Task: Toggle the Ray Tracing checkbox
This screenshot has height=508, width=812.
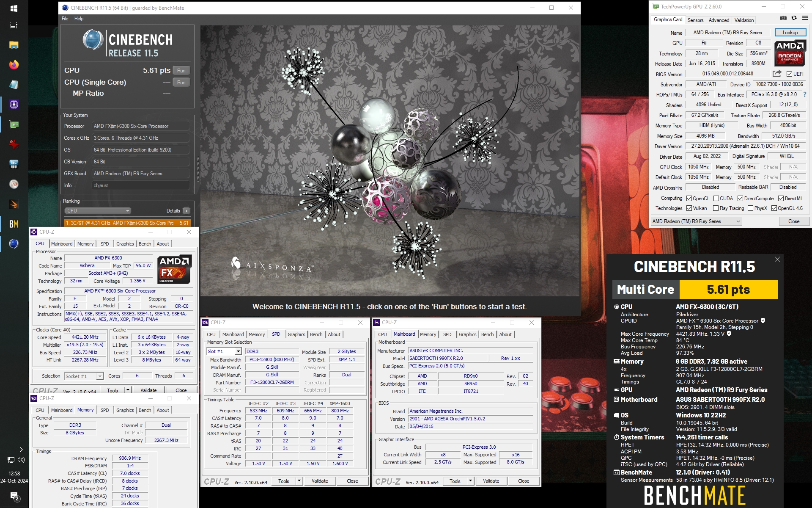Action: coord(716,208)
